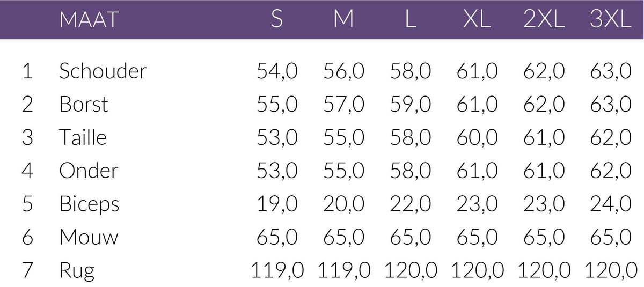The width and height of the screenshot is (644, 287).
Task: Click the Schouder row label
Action: coord(103,71)
